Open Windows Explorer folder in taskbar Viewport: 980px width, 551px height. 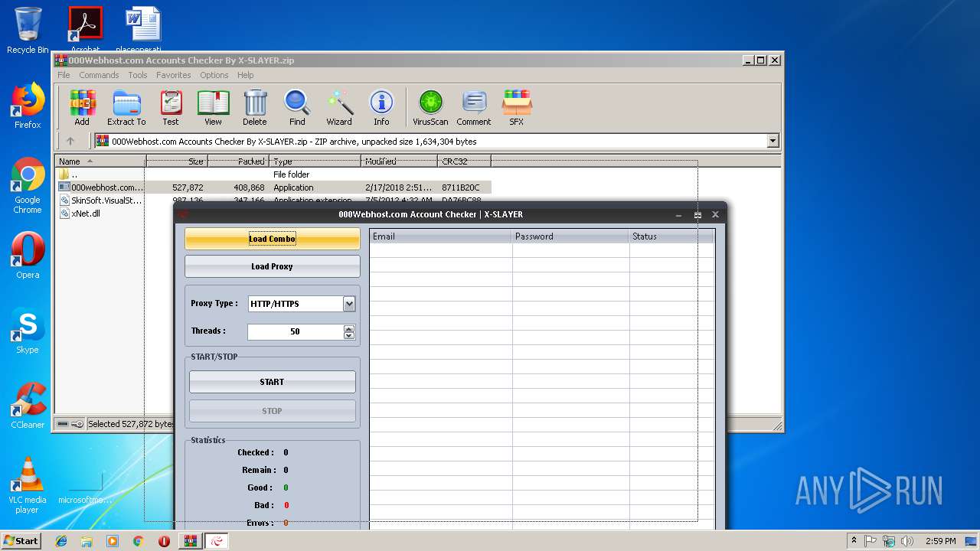(x=87, y=541)
